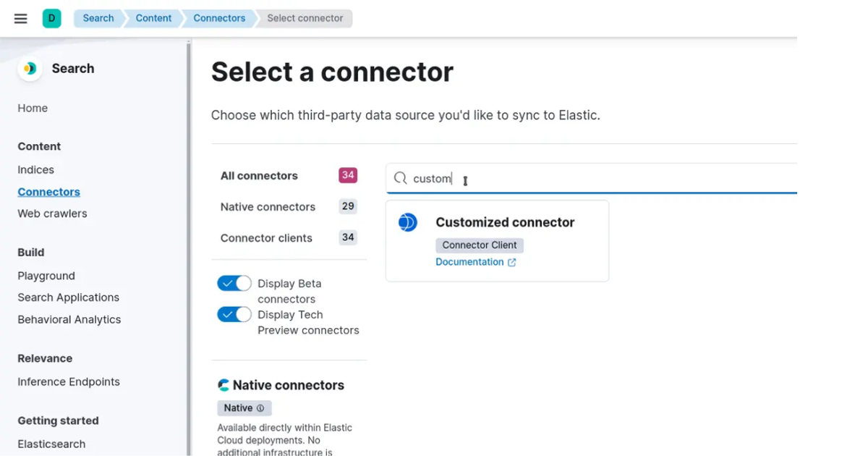
Task: Open Web crawlers from the sidebar
Action: coord(52,214)
